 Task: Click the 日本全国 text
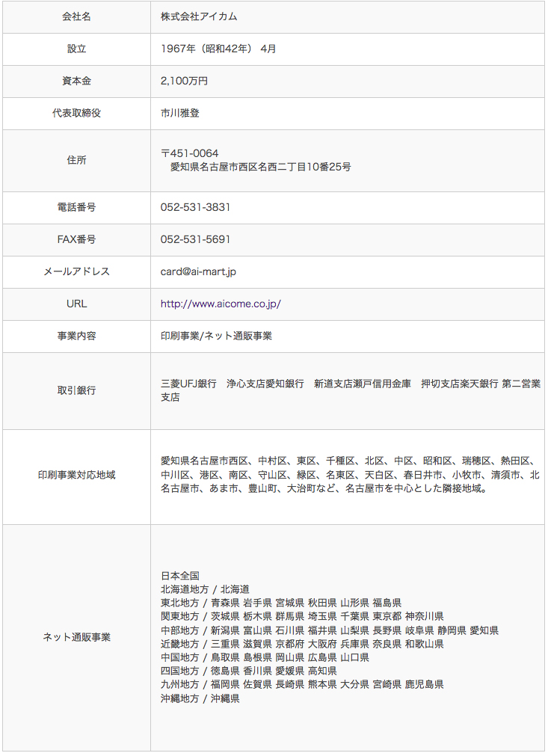[x=179, y=577]
